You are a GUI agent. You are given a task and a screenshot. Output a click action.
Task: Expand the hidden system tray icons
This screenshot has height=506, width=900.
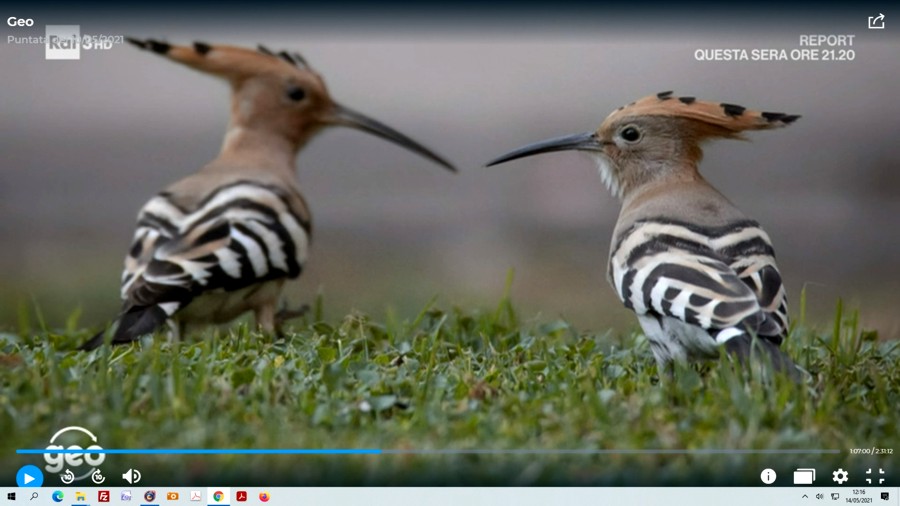[805, 497]
